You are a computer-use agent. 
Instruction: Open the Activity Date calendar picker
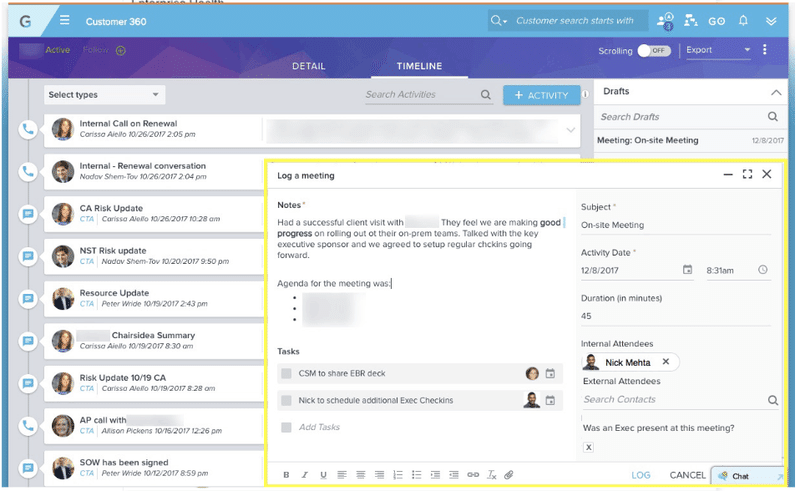coord(687,269)
